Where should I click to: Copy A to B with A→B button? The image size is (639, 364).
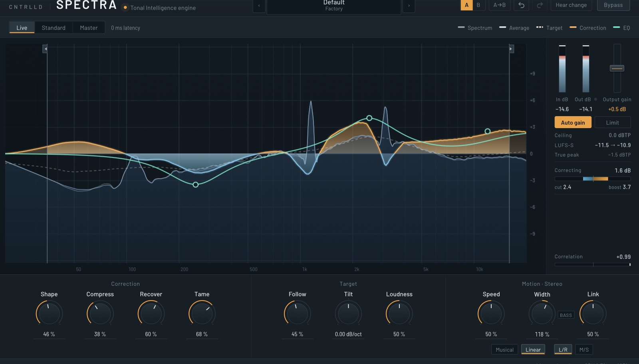[x=500, y=5]
